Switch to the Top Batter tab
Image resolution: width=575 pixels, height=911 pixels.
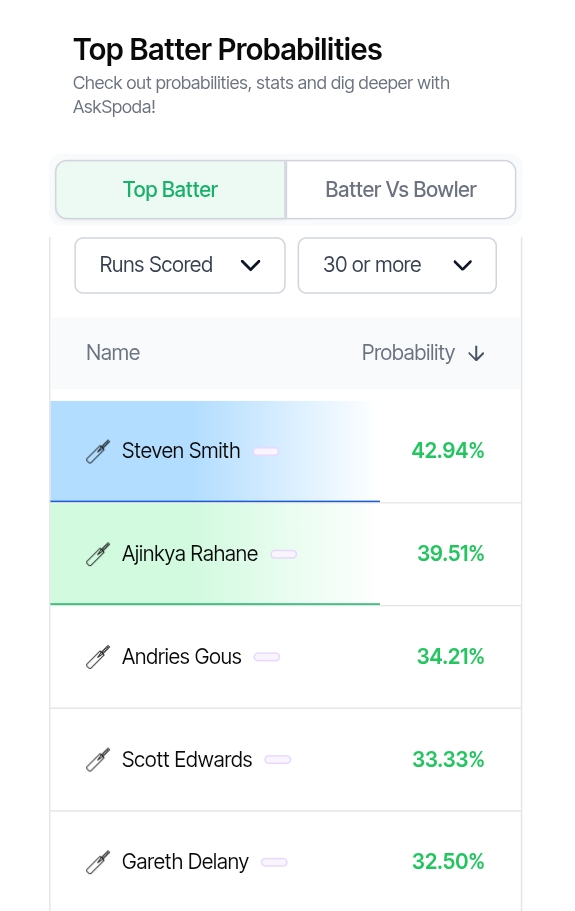[171, 190]
